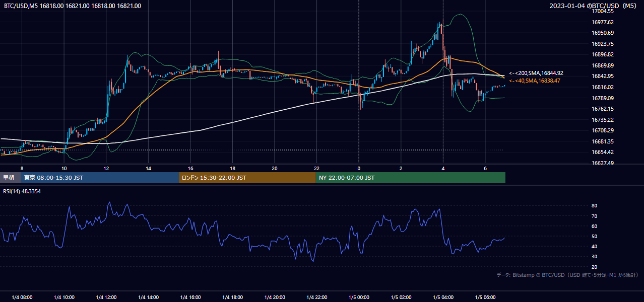Click hour label 14 above the session bar
The height and width of the screenshot is (302, 644).
click(x=149, y=168)
